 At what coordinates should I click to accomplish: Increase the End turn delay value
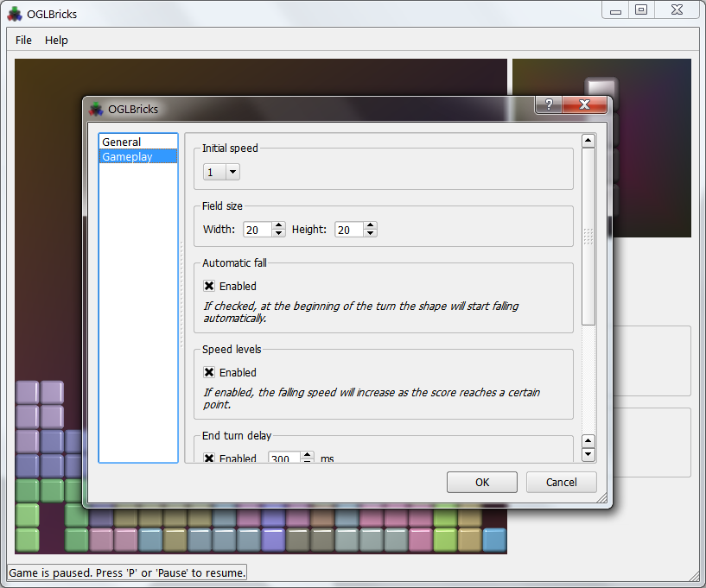[307, 455]
